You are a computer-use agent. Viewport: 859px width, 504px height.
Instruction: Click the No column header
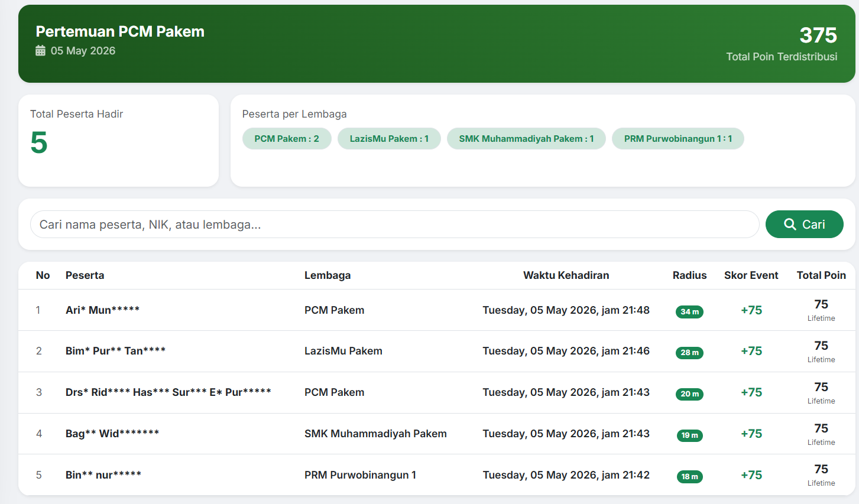43,275
